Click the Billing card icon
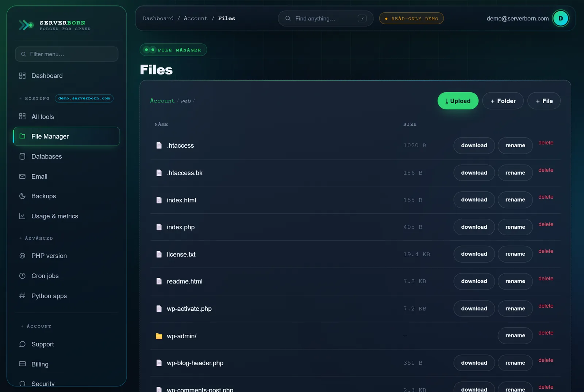The width and height of the screenshot is (584, 392). tap(22, 364)
